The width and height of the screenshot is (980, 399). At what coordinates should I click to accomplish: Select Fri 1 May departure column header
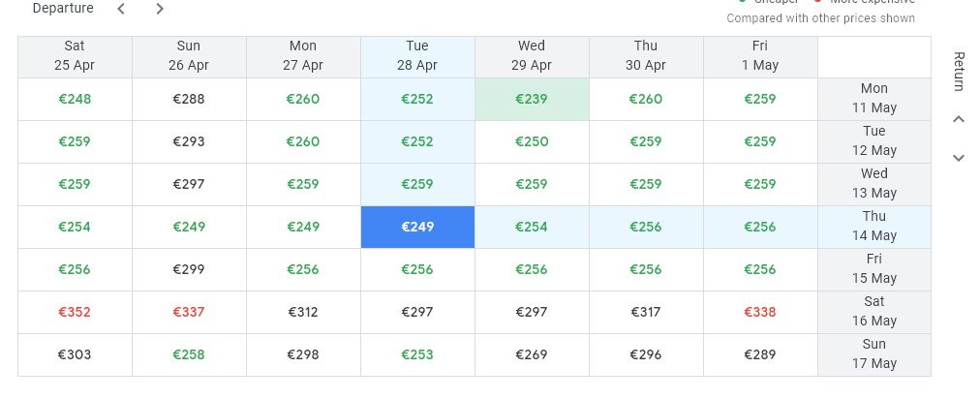coord(760,55)
